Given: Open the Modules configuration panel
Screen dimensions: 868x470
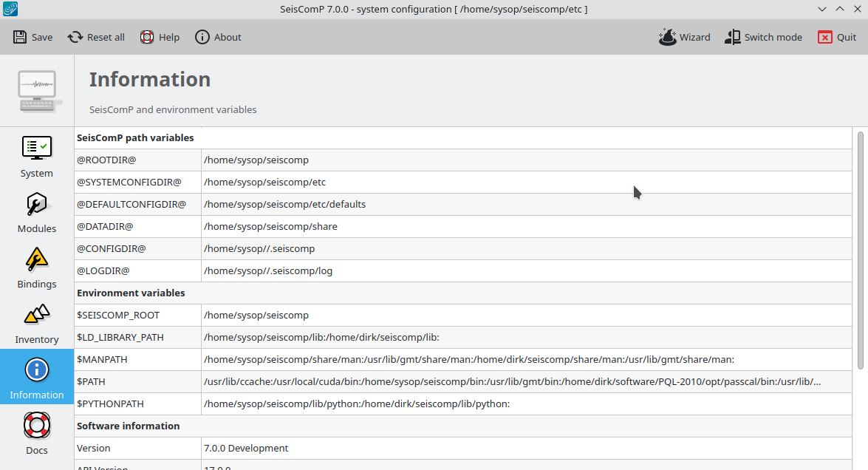Looking at the screenshot, I should coord(37,211).
